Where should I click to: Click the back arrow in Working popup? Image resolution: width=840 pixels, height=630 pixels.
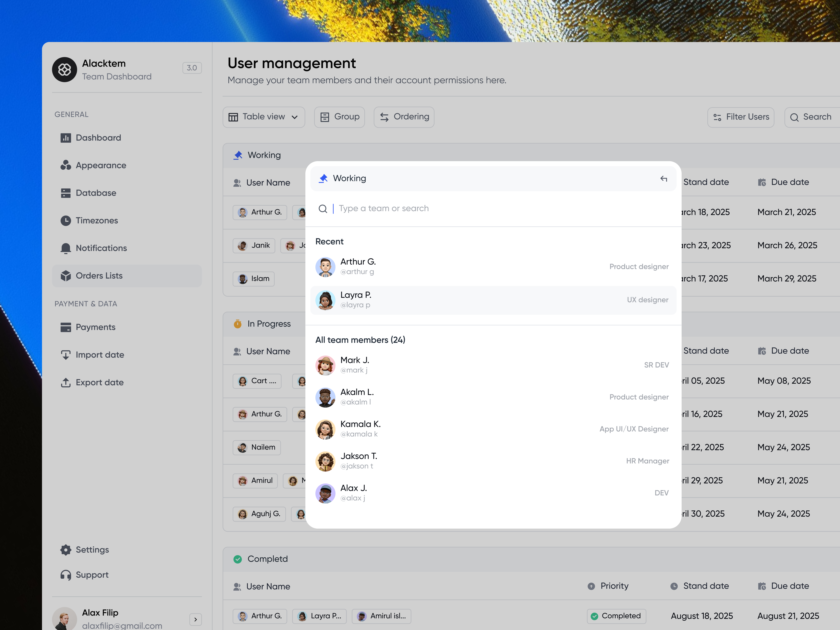pos(663,178)
